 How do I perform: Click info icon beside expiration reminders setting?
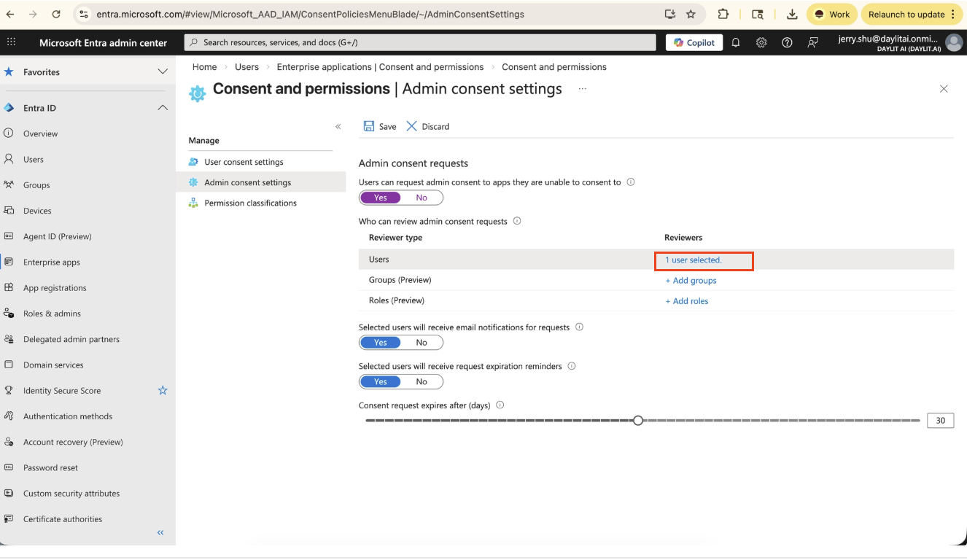click(572, 366)
